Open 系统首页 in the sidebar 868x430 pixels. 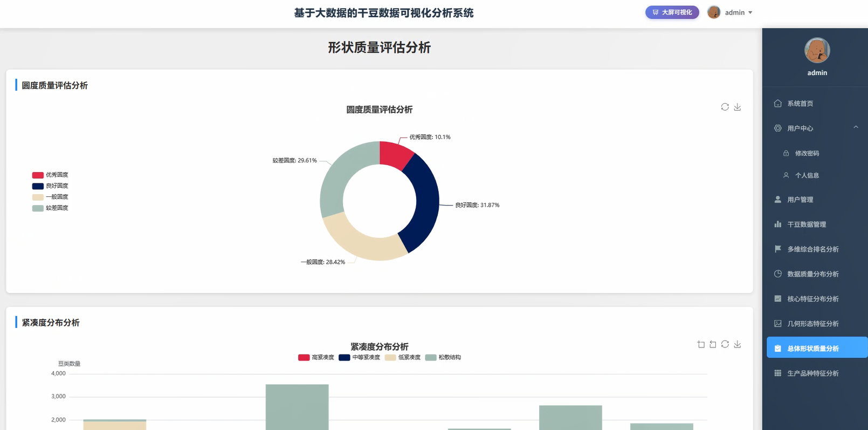815,103
